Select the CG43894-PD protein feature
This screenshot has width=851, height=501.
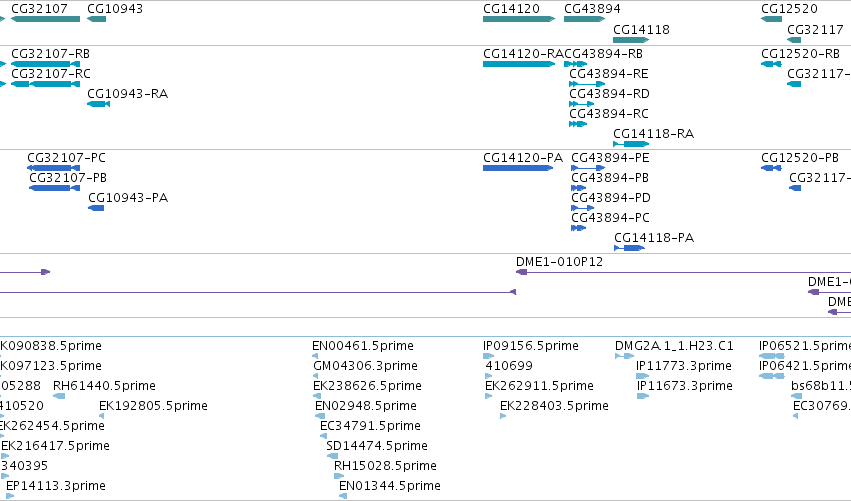[582, 208]
